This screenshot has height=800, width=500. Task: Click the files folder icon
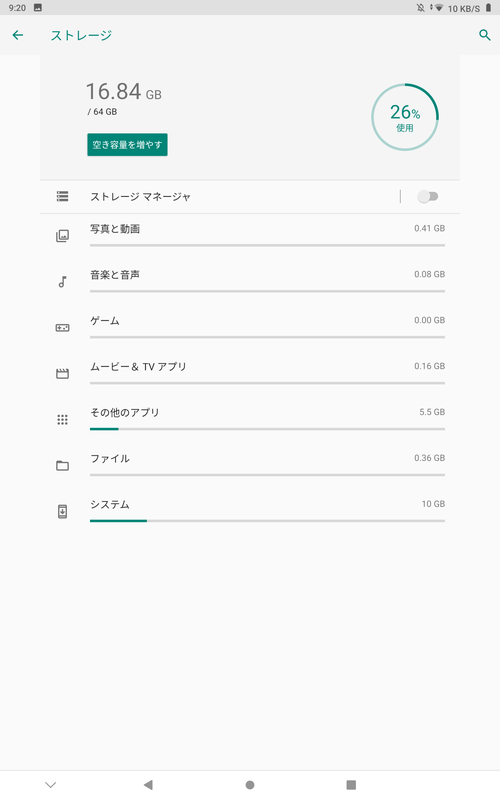[x=62, y=465]
